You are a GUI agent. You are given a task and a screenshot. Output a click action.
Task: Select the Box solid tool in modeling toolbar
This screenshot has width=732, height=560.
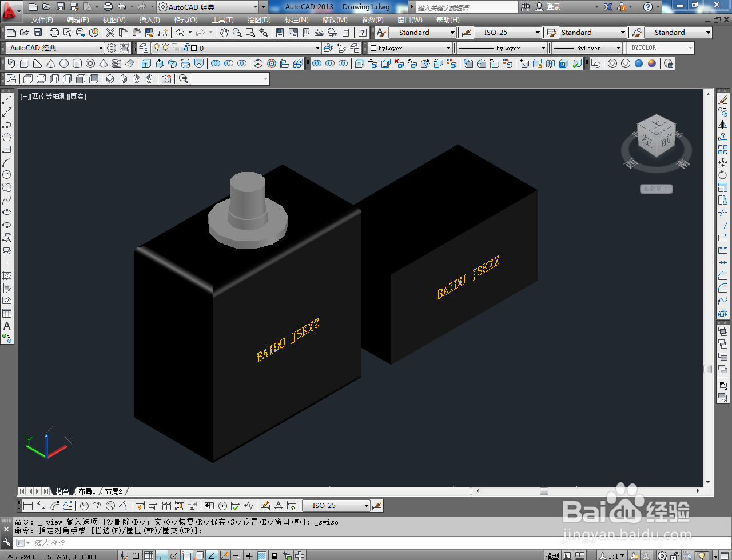25,63
